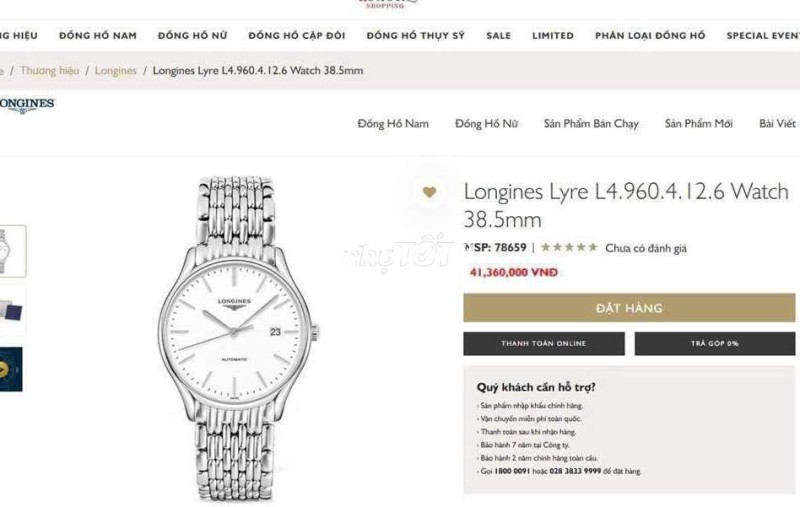Select the second product thumbnail with box

pyautogui.click(x=12, y=310)
